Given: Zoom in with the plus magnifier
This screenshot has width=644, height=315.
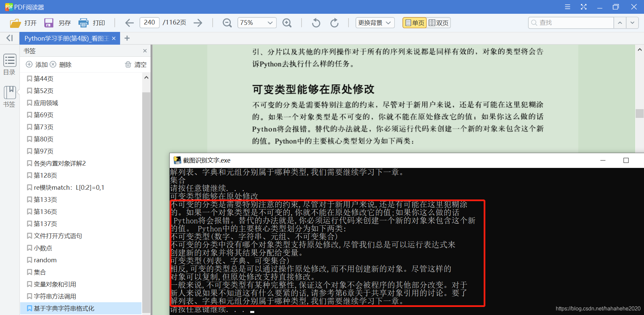Looking at the screenshot, I should 287,23.
